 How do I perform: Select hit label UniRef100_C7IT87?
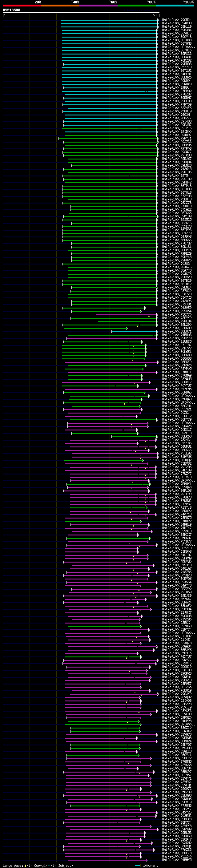point(177,345)
